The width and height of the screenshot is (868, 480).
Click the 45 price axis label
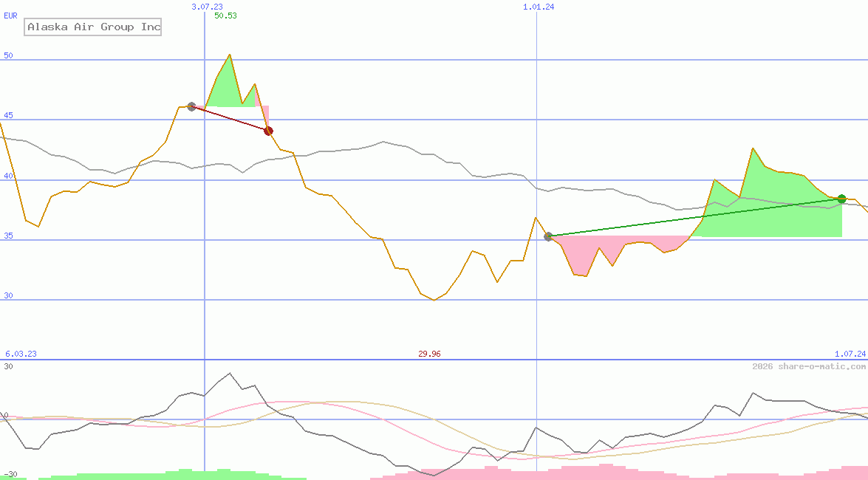pyautogui.click(x=8, y=116)
